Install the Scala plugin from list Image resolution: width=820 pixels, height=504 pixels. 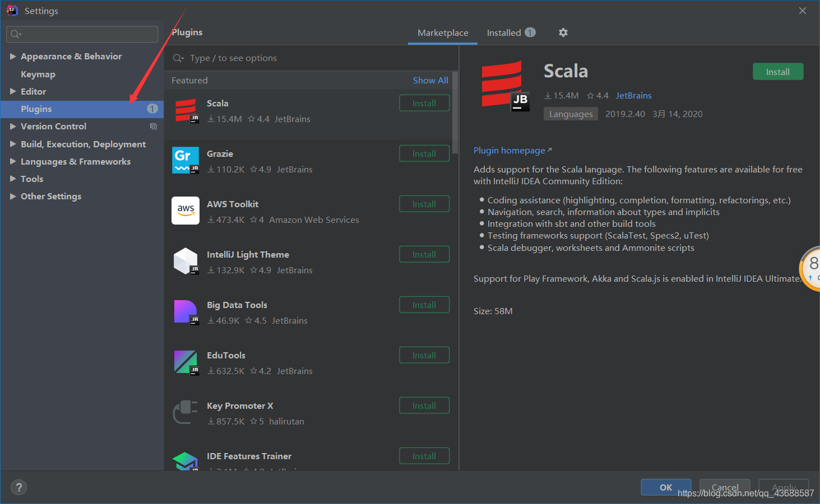(x=424, y=103)
